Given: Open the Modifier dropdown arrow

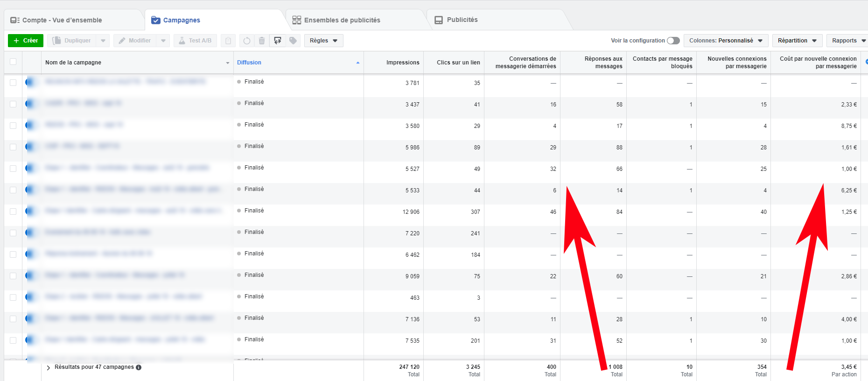Looking at the screenshot, I should [x=163, y=41].
